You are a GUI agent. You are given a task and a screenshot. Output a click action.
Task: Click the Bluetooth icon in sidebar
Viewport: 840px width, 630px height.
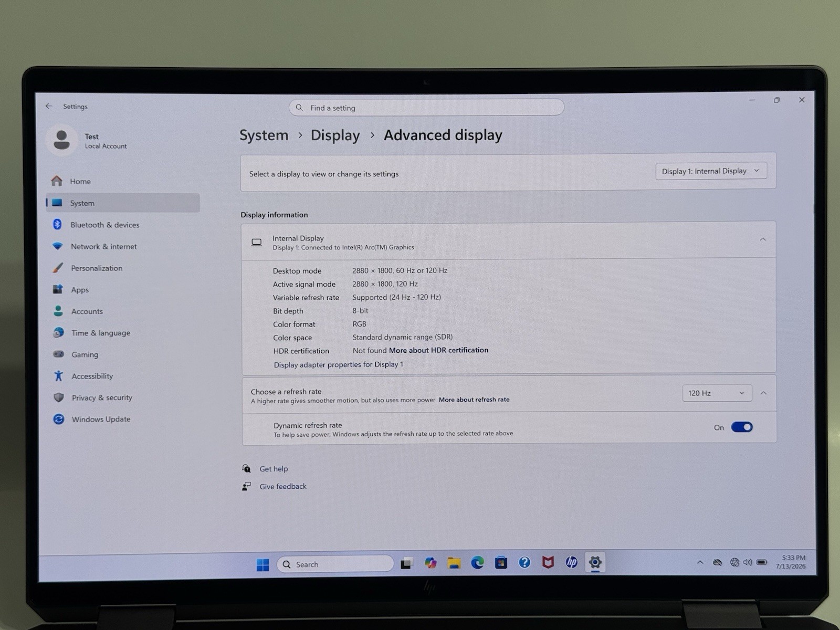[57, 224]
